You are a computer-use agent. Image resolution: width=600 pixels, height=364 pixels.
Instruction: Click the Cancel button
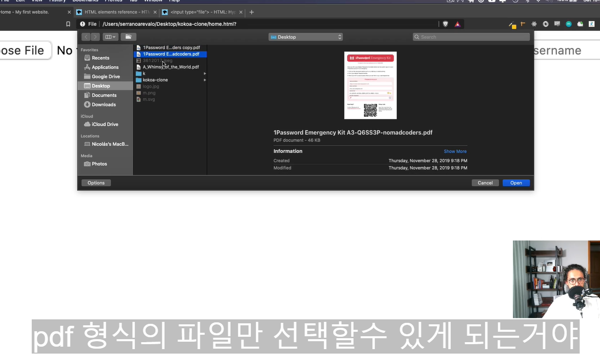pos(485,183)
